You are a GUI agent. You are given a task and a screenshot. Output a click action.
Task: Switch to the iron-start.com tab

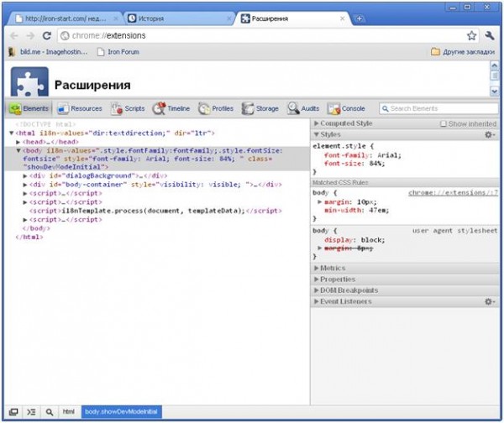[65, 18]
